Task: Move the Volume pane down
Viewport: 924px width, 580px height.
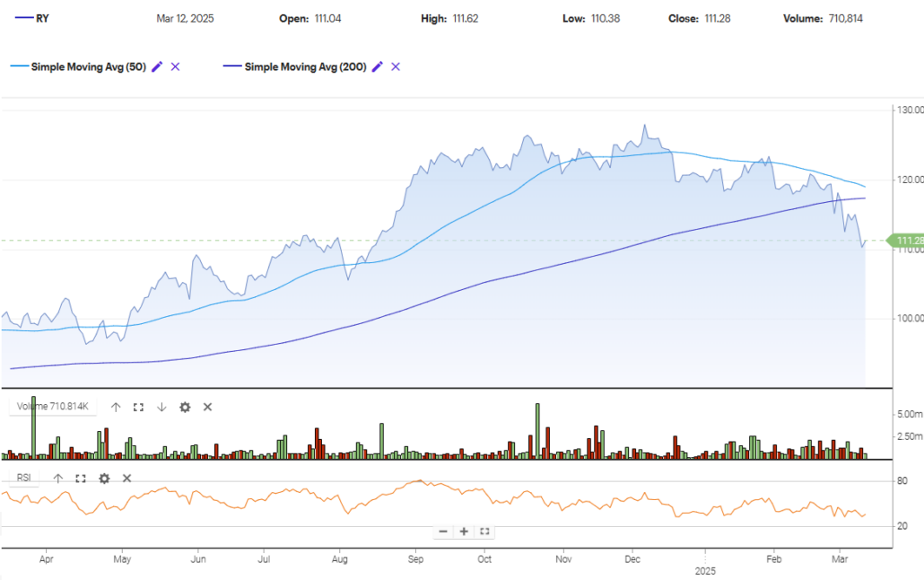Action: 161,407
